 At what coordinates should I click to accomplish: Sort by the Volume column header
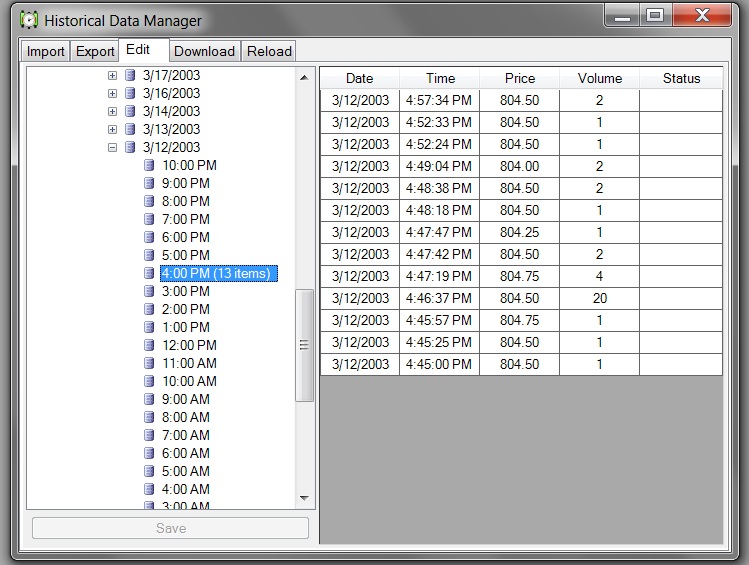click(599, 78)
